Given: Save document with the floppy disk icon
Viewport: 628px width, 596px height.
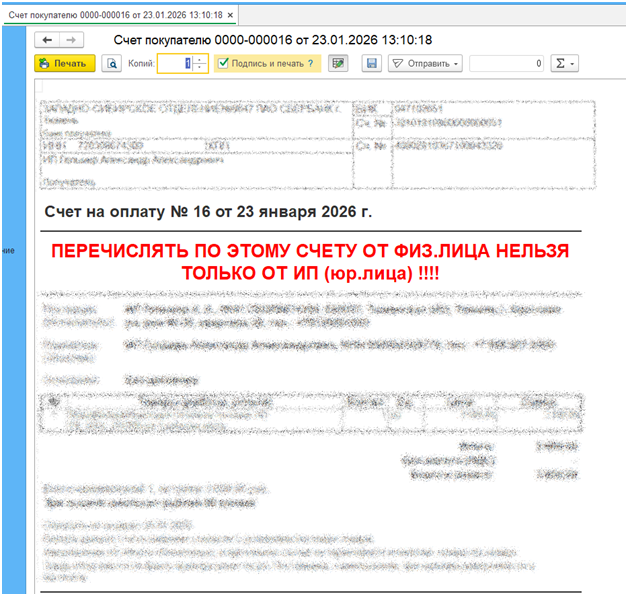Looking at the screenshot, I should [x=372, y=63].
